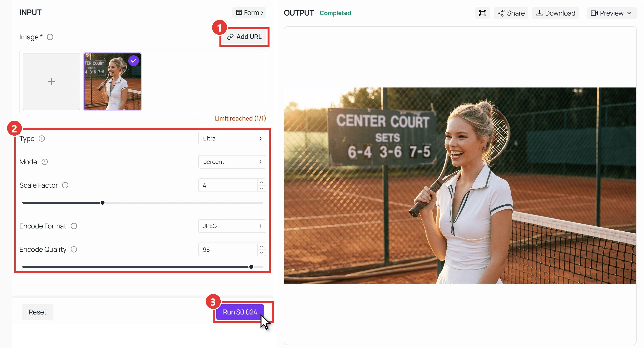644x348 pixels.
Task: Expand the Preview dropdown menu
Action: [x=611, y=13]
